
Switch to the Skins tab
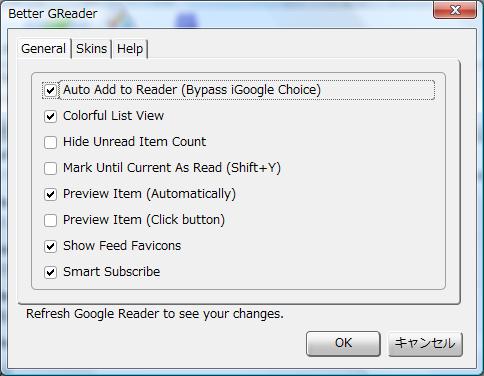click(92, 49)
